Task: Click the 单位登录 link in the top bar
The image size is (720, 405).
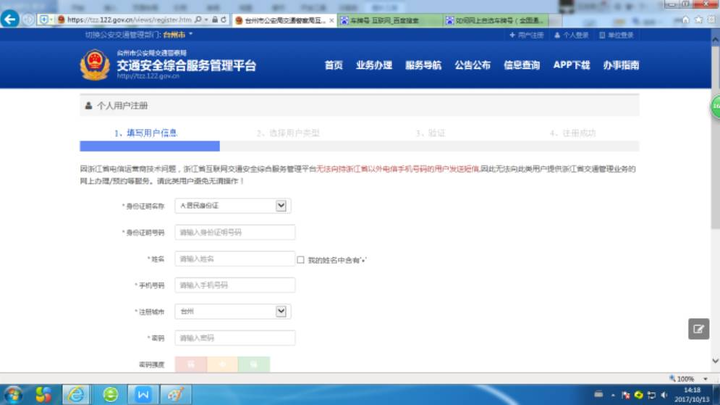Action: pos(616,35)
